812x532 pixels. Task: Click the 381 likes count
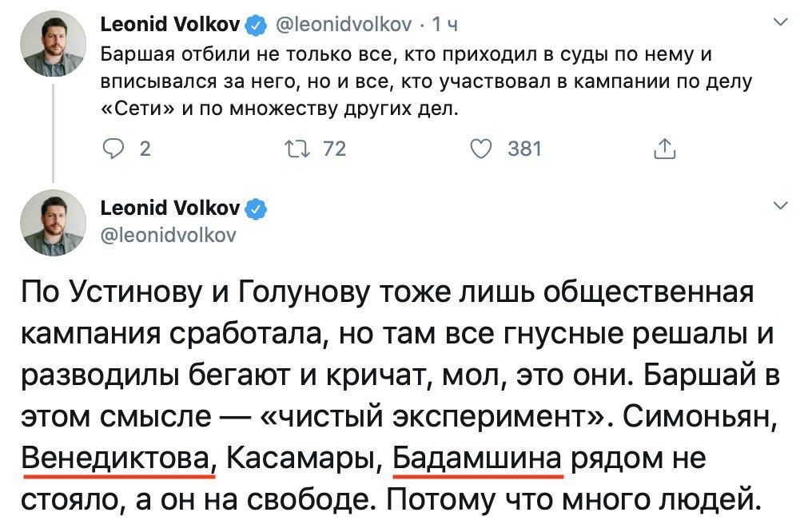pyautogui.click(x=524, y=149)
